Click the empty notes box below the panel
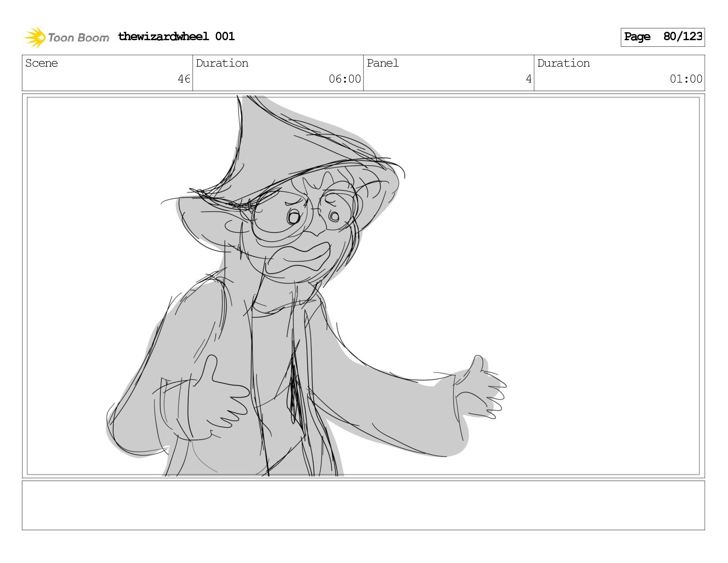728x563 pixels. click(364, 505)
